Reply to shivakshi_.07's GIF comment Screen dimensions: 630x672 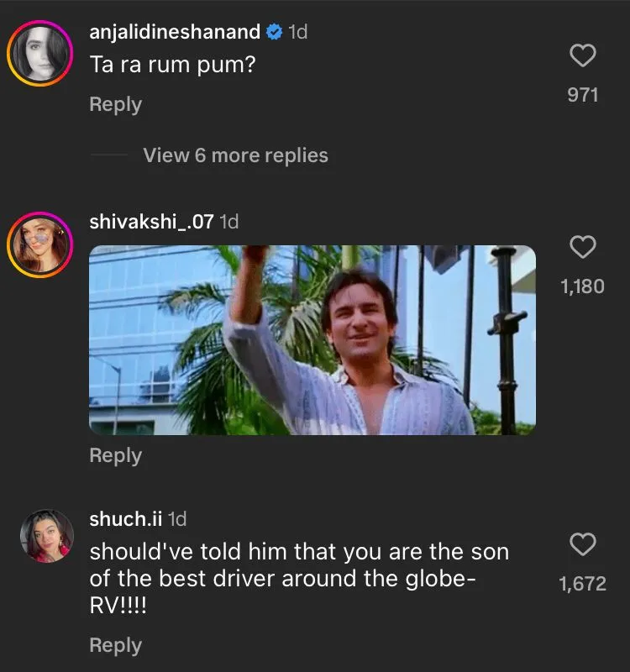point(116,455)
